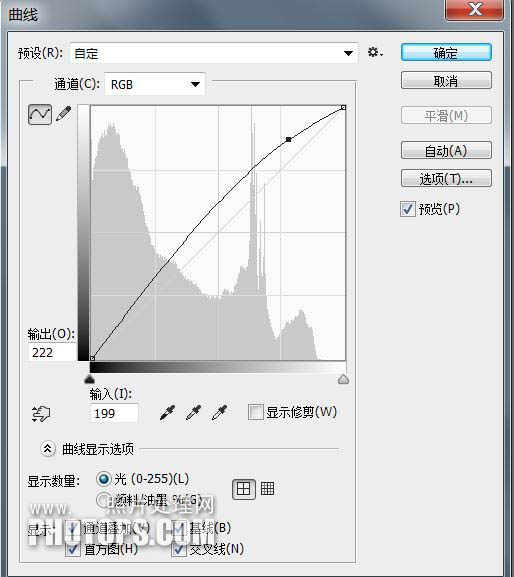
Task: Confirm with the 确定 button
Action: coord(446,53)
